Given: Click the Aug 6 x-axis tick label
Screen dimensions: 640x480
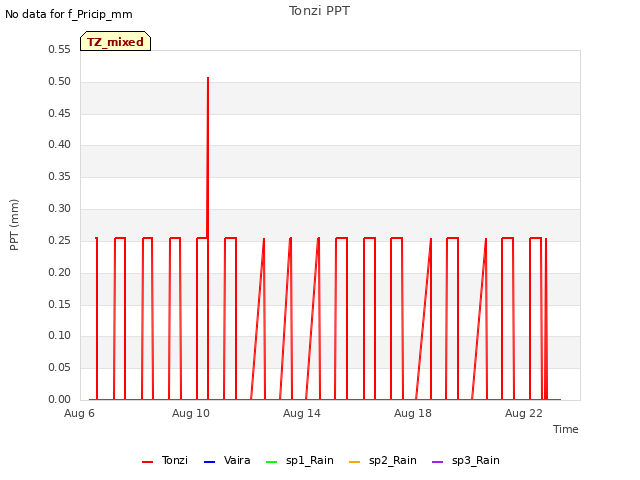Looking at the screenshot, I should tap(79, 413).
